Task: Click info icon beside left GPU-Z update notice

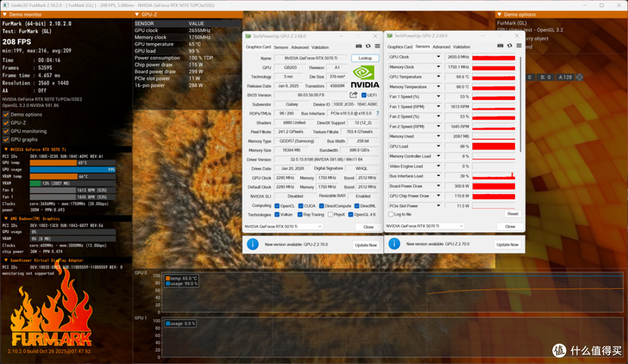Action: point(253,244)
